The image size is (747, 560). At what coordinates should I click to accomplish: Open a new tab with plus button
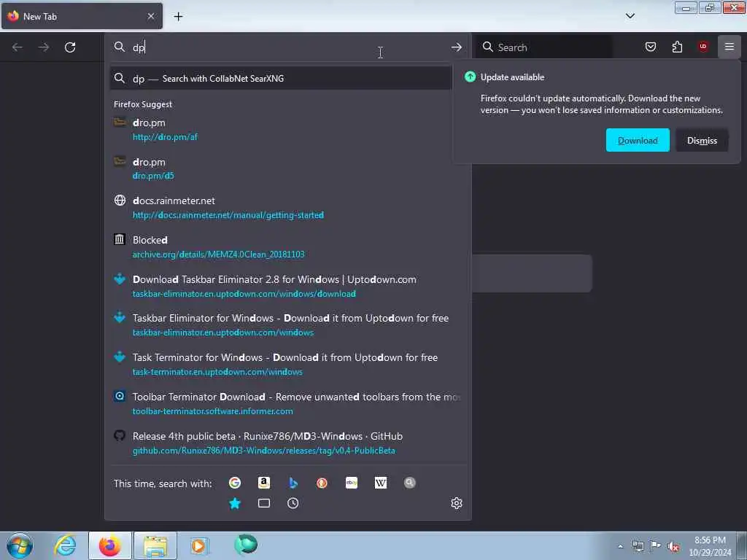tap(178, 17)
